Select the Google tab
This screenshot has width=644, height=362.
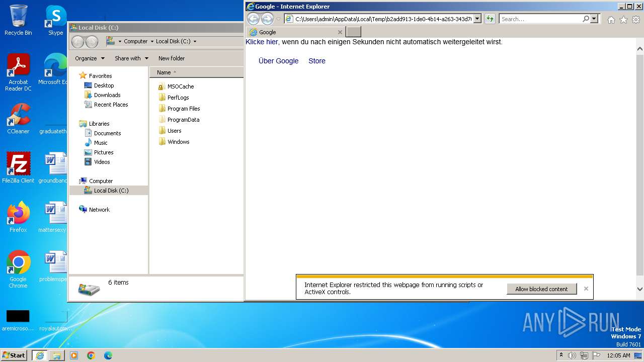point(296,32)
